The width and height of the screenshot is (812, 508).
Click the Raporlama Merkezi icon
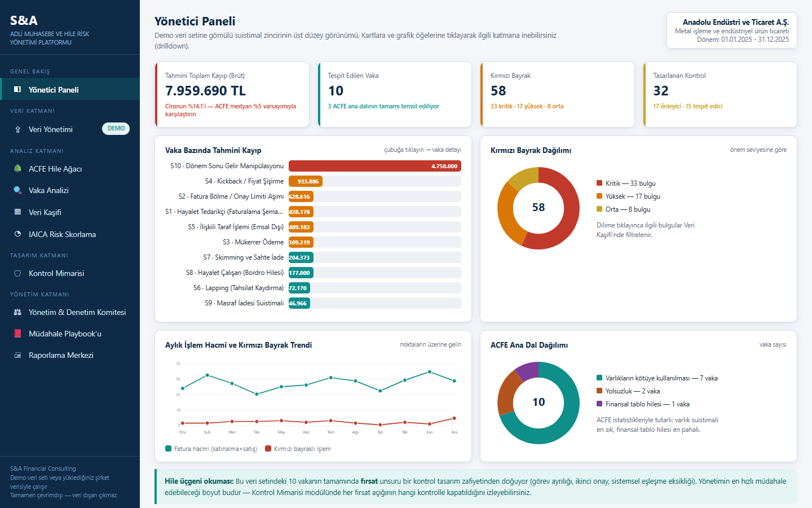17,355
